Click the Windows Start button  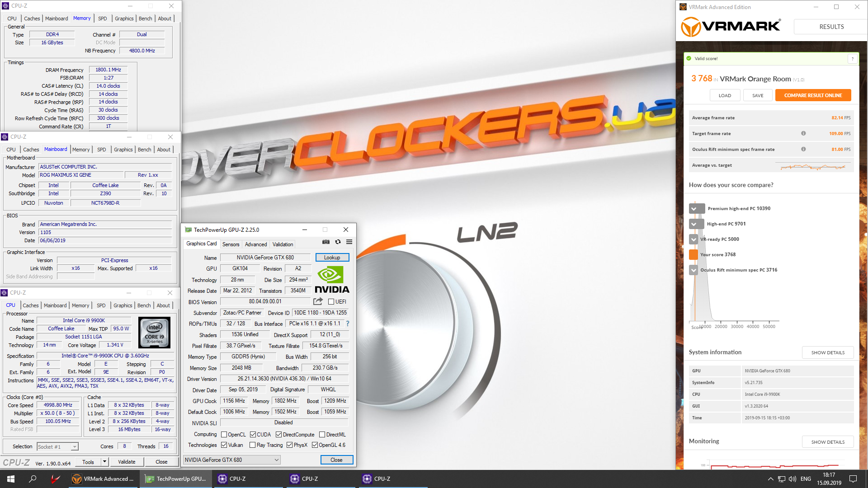pyautogui.click(x=11, y=479)
